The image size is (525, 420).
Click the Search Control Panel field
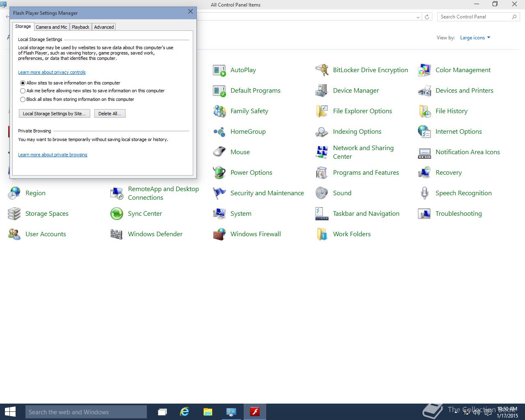coord(478,17)
